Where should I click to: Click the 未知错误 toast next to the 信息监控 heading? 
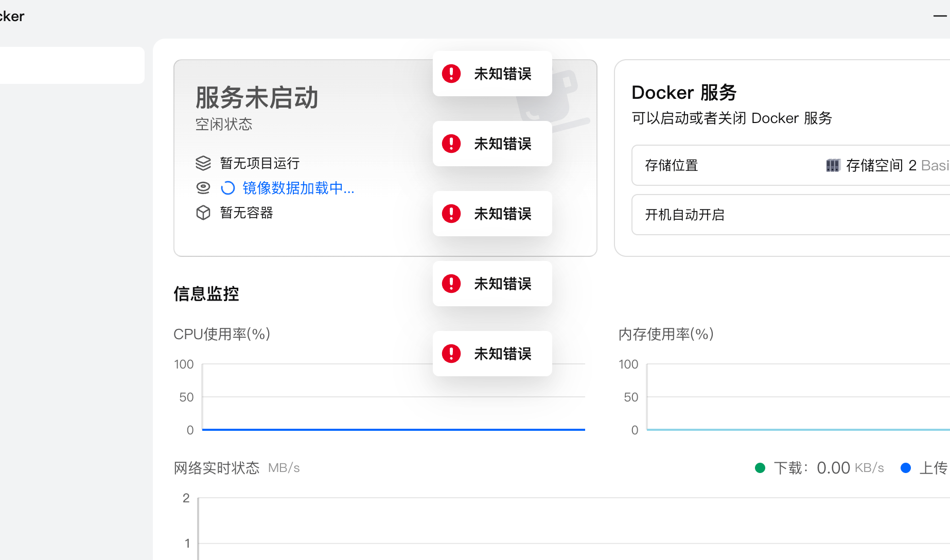point(492,284)
